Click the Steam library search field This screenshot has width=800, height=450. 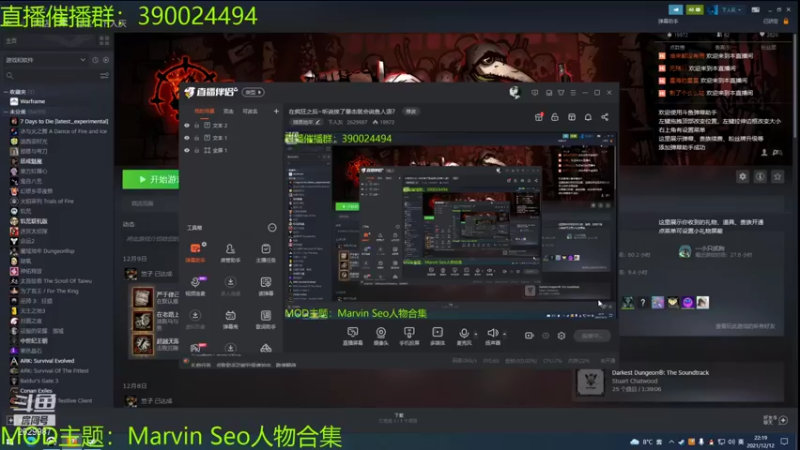click(x=51, y=76)
